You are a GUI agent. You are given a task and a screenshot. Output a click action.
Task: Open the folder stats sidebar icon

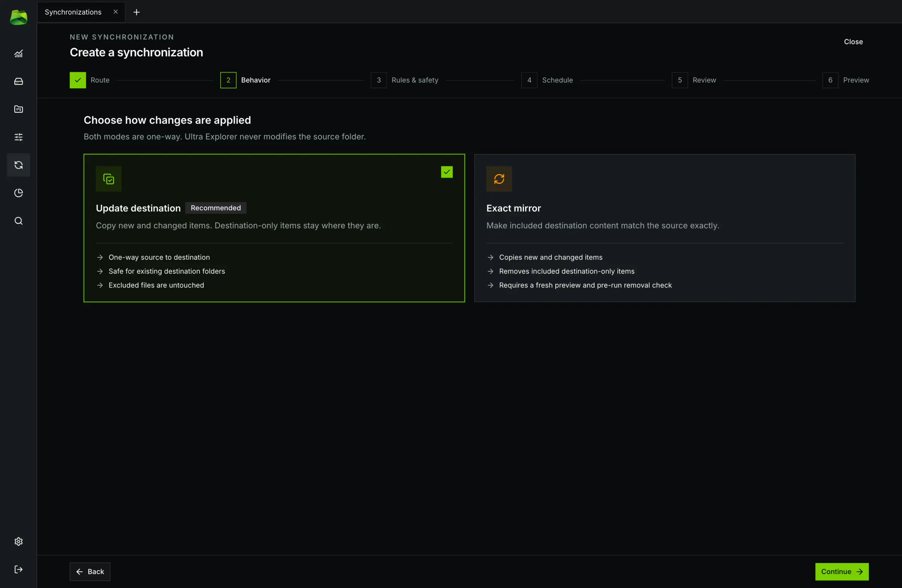point(18,109)
